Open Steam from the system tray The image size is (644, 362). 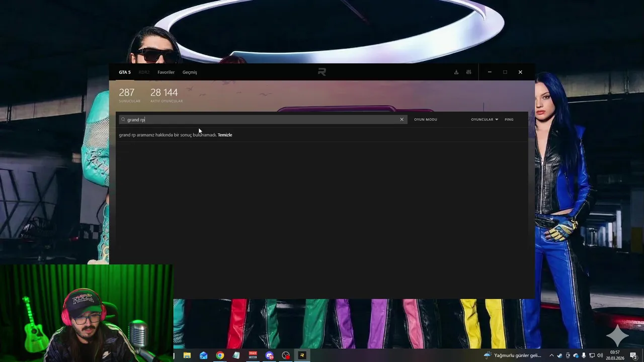coord(559,355)
